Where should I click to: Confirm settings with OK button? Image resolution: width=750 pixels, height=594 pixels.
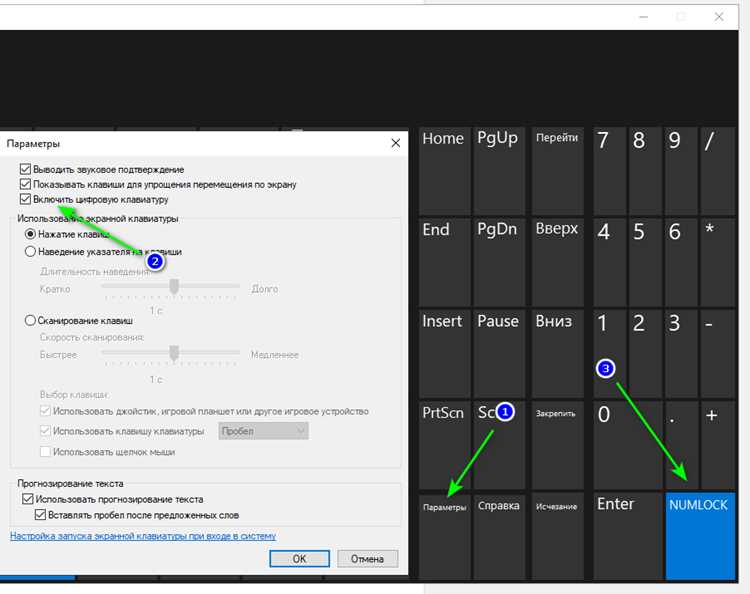[299, 559]
